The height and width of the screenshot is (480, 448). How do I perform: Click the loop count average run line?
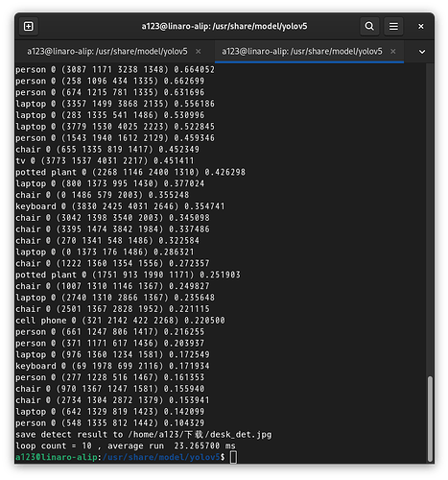click(x=126, y=445)
